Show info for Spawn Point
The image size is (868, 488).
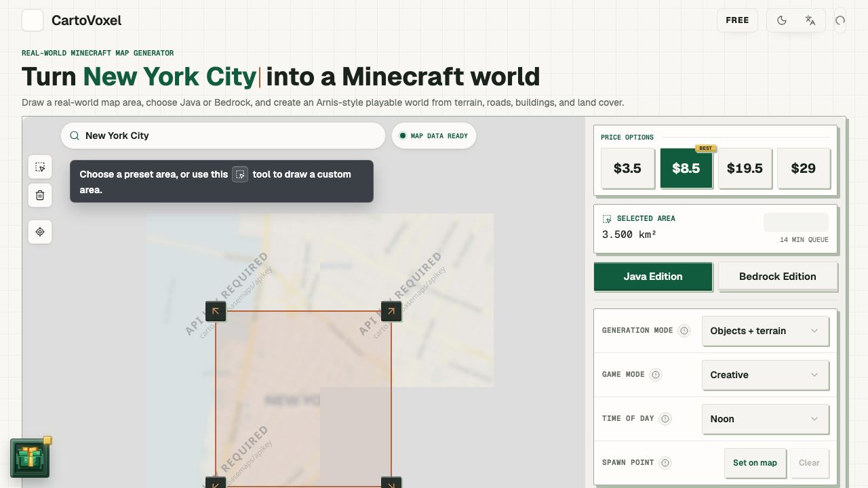click(x=665, y=463)
